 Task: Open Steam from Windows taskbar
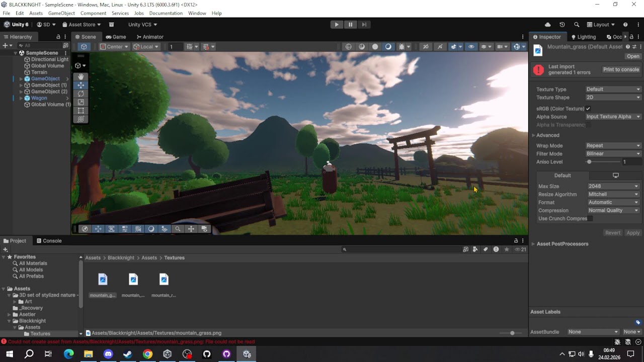128,354
